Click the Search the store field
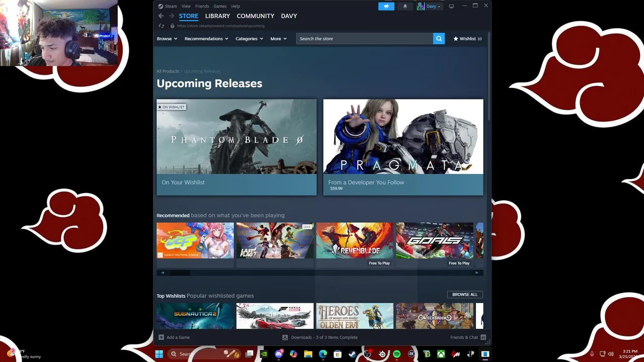644x362 pixels. [x=365, y=39]
